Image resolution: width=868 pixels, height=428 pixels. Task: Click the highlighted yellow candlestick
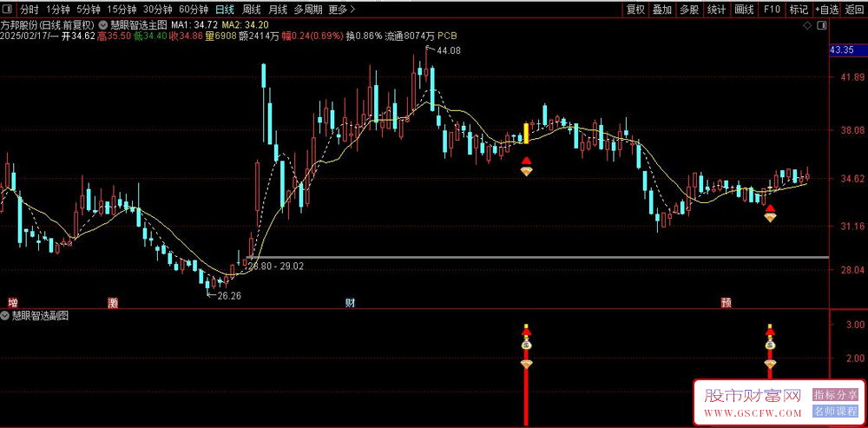click(527, 133)
